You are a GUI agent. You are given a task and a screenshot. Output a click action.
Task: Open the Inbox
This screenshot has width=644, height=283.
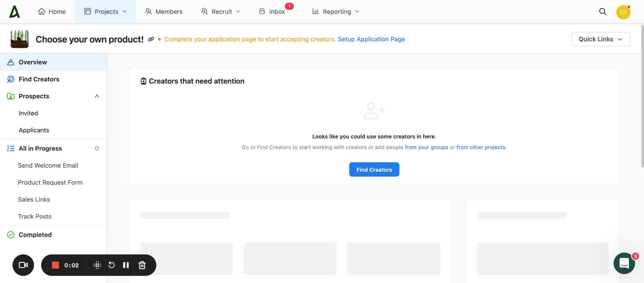272,12
